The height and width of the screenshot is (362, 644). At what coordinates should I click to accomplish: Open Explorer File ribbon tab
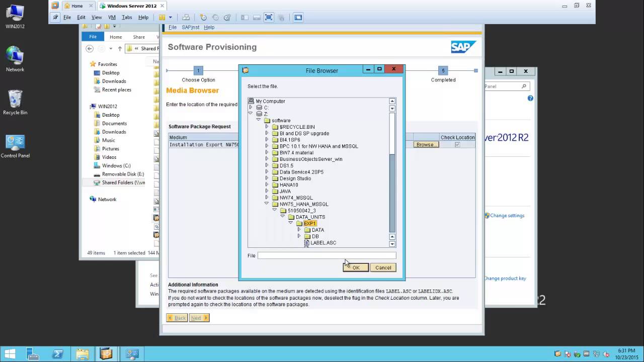93,37
